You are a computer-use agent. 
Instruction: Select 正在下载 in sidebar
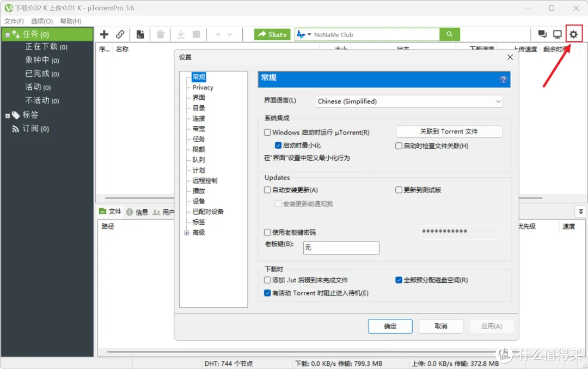[x=46, y=47]
